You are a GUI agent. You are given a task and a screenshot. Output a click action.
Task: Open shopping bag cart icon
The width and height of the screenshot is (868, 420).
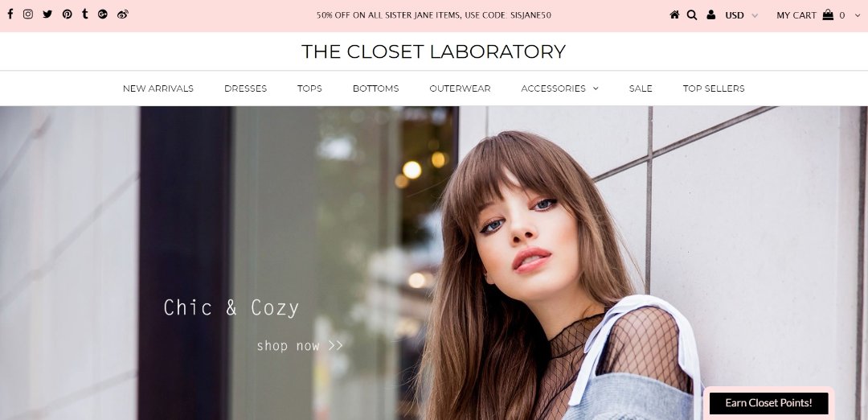828,15
